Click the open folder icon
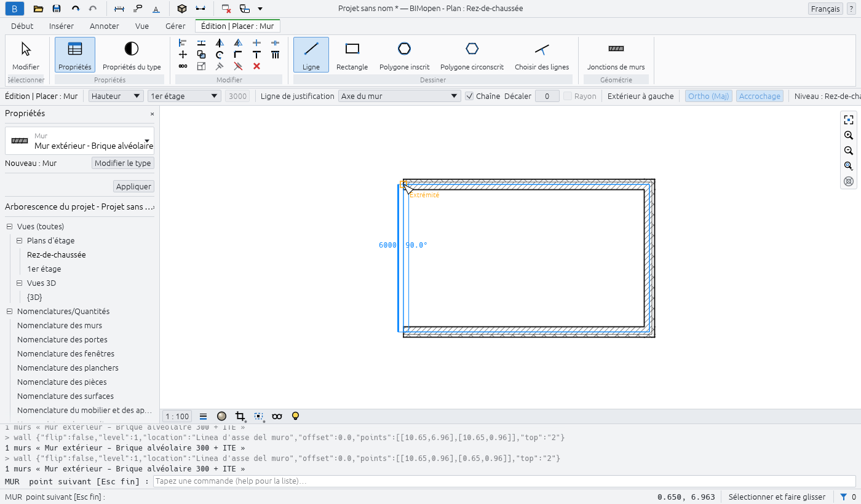 (x=38, y=9)
